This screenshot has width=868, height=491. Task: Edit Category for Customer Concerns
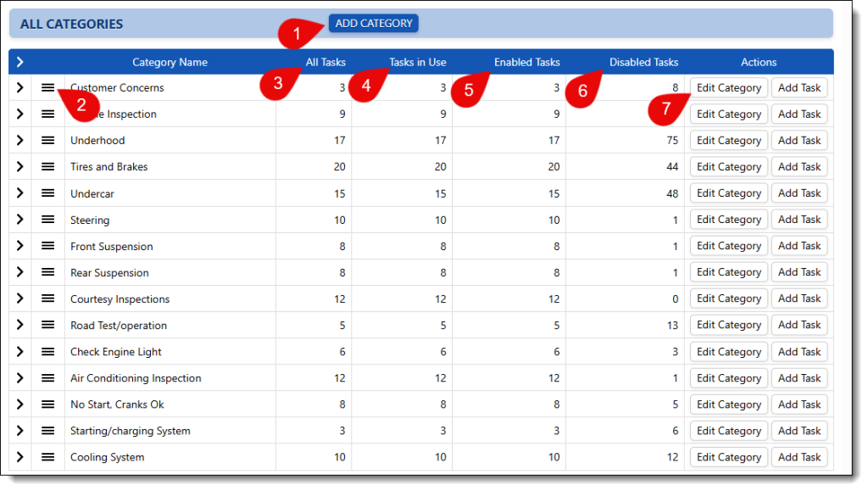[x=728, y=87]
